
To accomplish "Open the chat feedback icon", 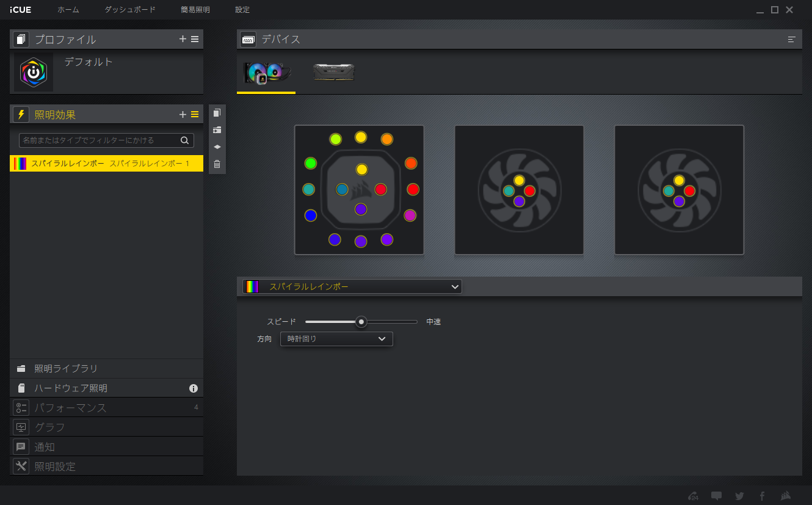I will pos(717,496).
